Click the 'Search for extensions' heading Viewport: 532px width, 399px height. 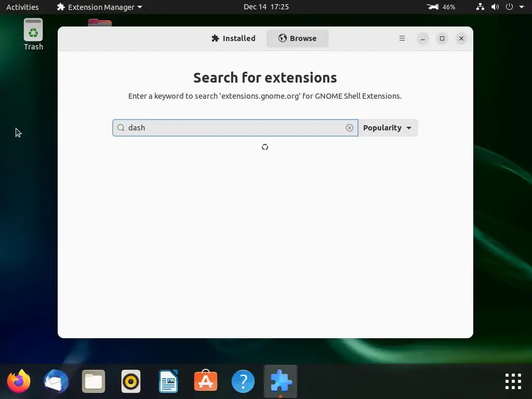[265, 78]
